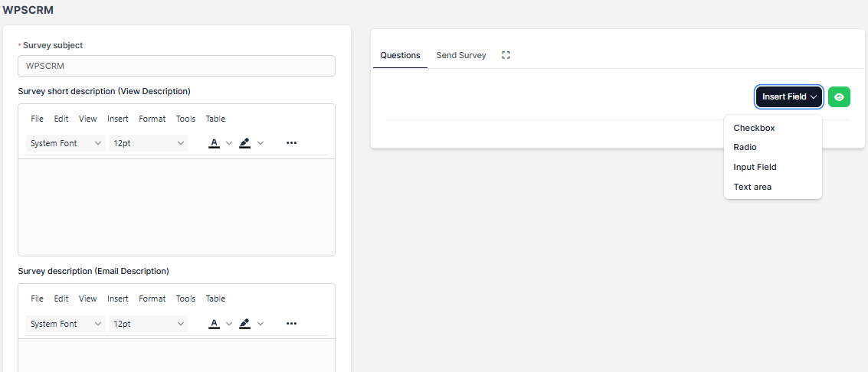Switch to the Send Survey tab

[461, 55]
